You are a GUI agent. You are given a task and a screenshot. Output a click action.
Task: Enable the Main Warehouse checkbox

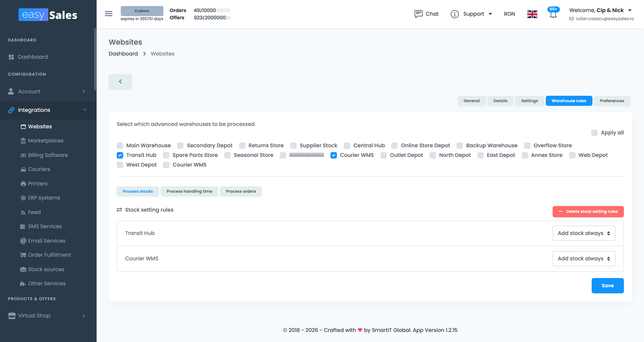120,146
